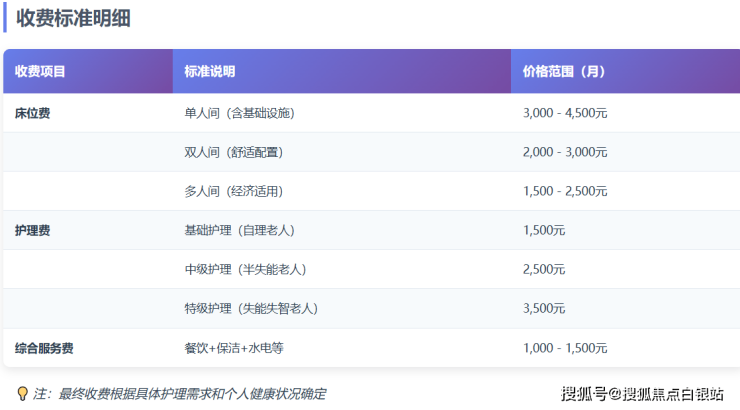Click the 2,000 - 3,000元 price cell

(x=565, y=152)
